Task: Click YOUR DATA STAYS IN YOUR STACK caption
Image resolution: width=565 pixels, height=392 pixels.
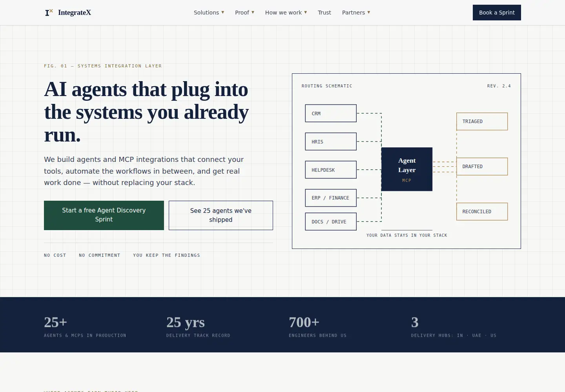Action: coord(407,235)
